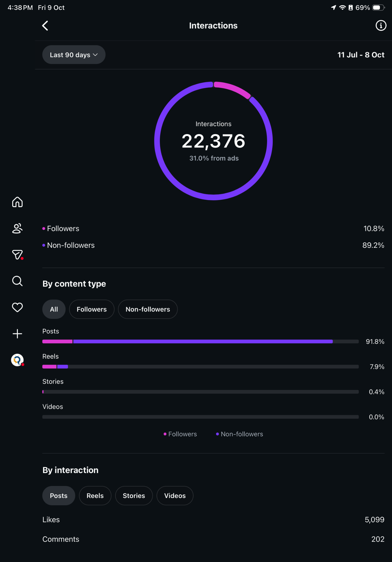Open the Home icon in sidebar
Image resolution: width=392 pixels, height=562 pixels.
[x=17, y=202]
